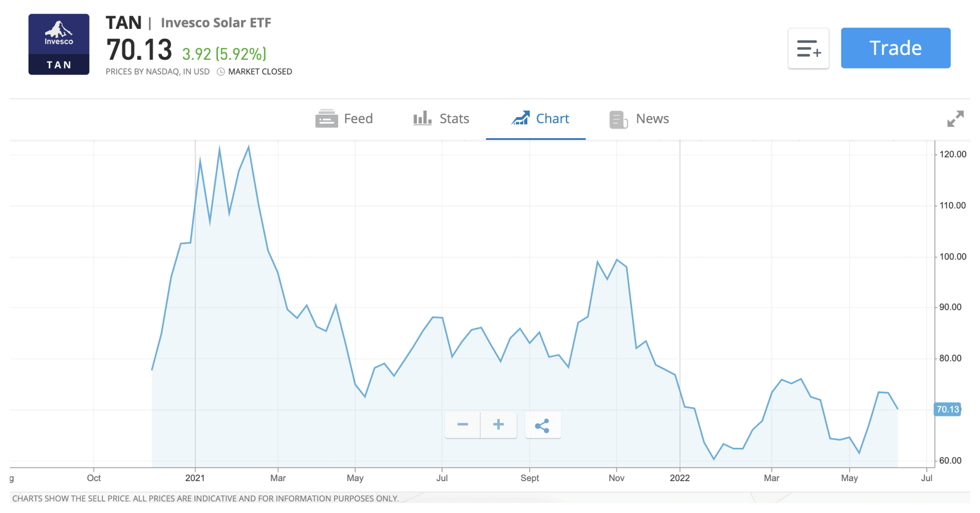Zoom out chart with minus button
The width and height of the screenshot is (980, 513).
coord(463,425)
